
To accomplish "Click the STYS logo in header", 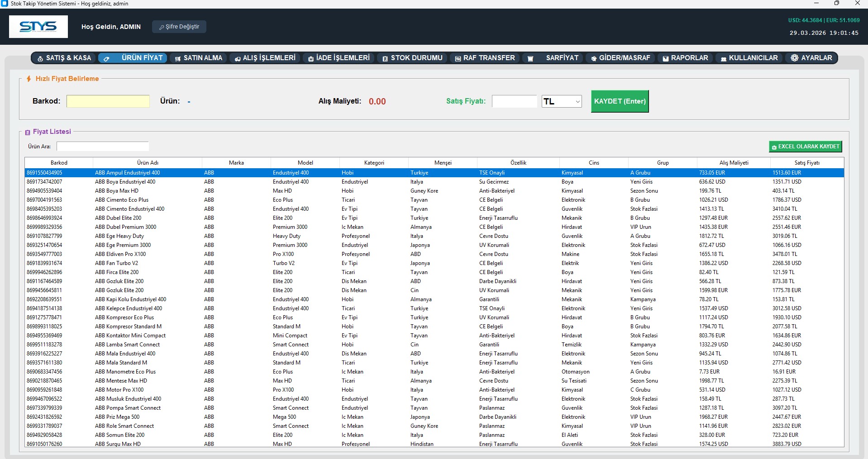I will coord(38,27).
